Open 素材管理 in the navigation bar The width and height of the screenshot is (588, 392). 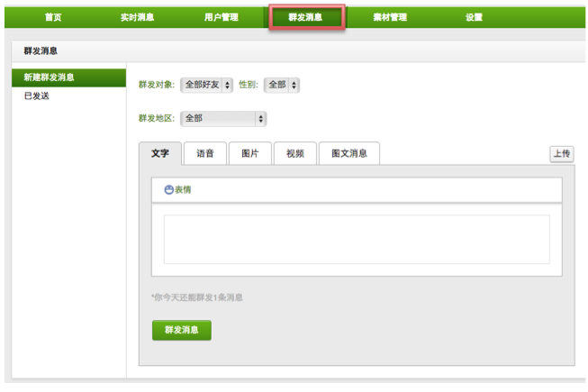click(x=390, y=17)
